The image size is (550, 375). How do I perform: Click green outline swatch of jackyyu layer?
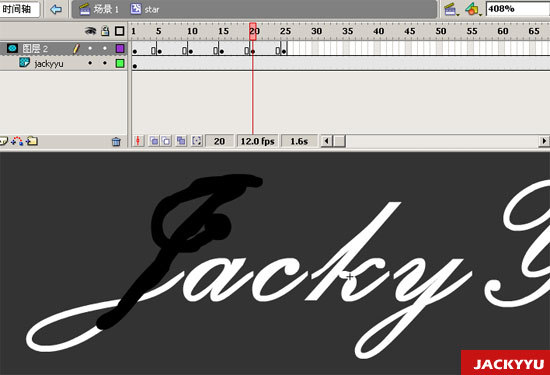click(120, 63)
